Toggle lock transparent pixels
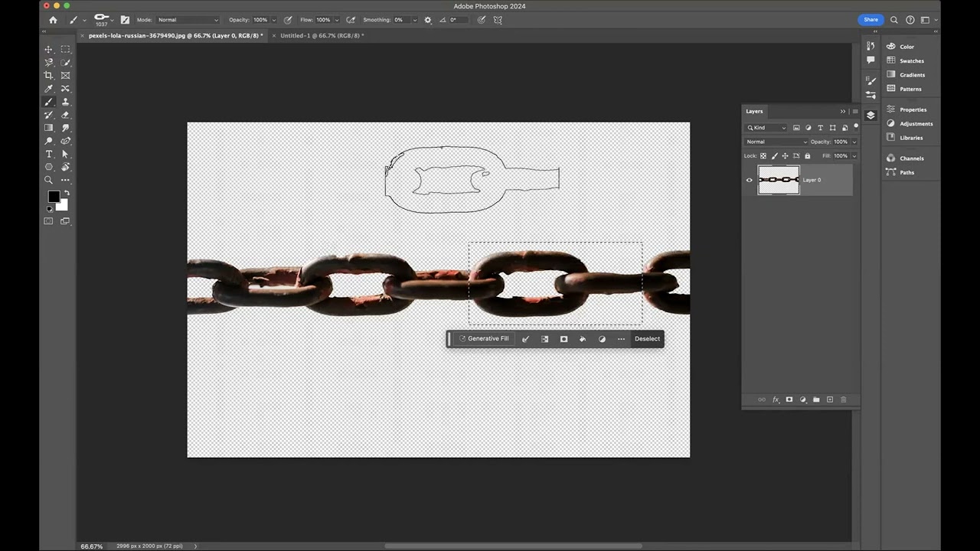This screenshot has width=980, height=551. [x=763, y=156]
